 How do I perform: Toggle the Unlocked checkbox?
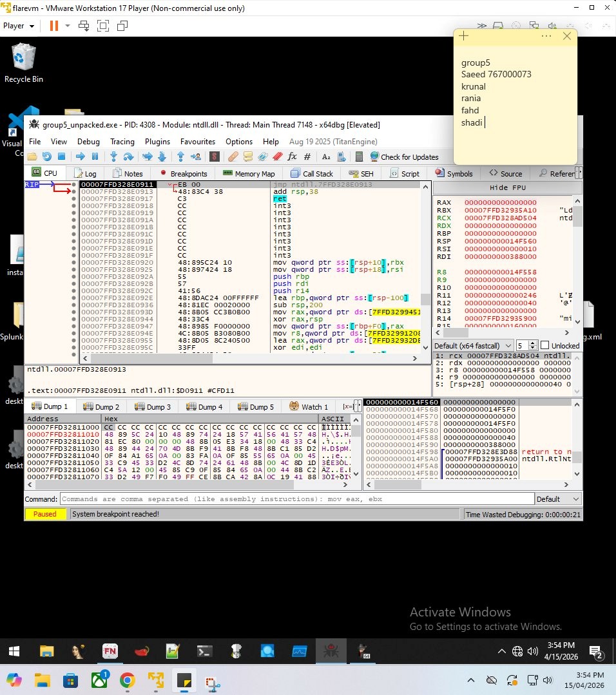[x=545, y=345]
